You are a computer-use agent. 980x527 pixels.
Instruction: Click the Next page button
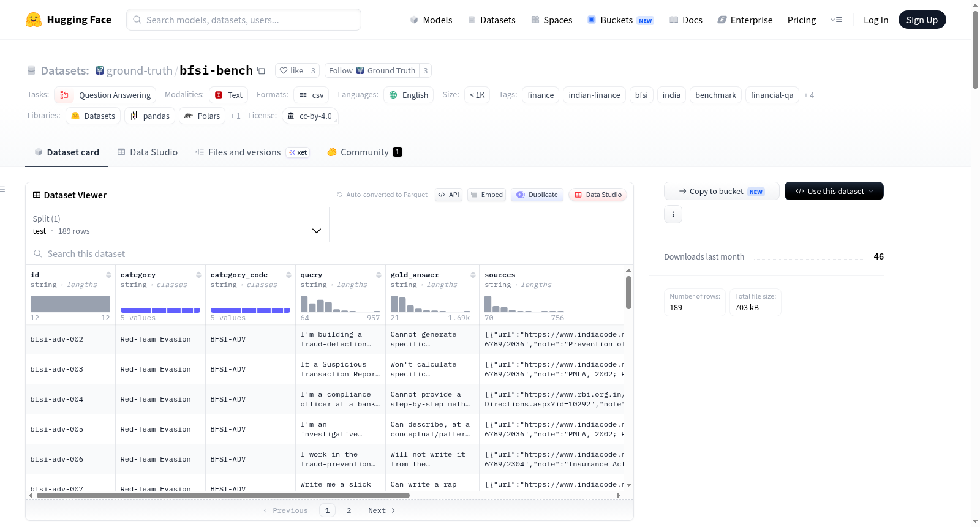pos(382,510)
